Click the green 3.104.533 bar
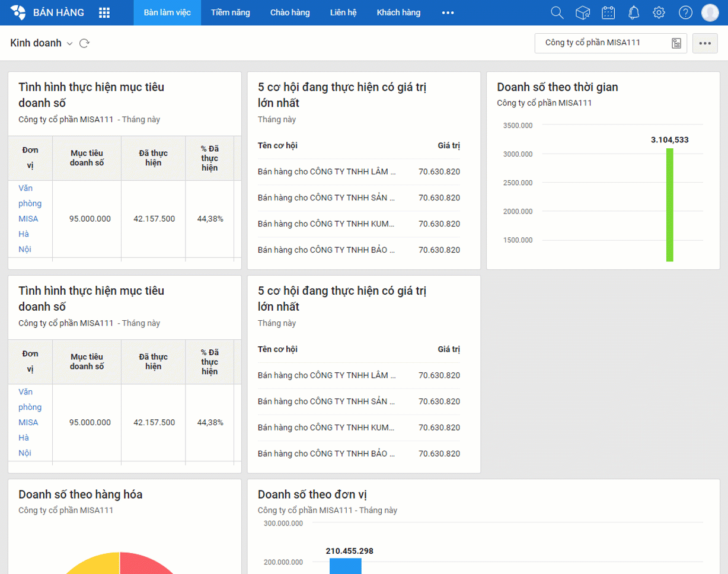Viewport: 728px width, 574px height. point(670,205)
